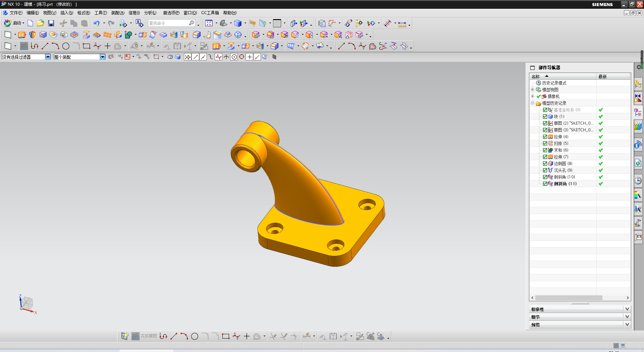
Task: Uncheck the 边倒圆 (8) feature checkbox
Action: (545, 164)
